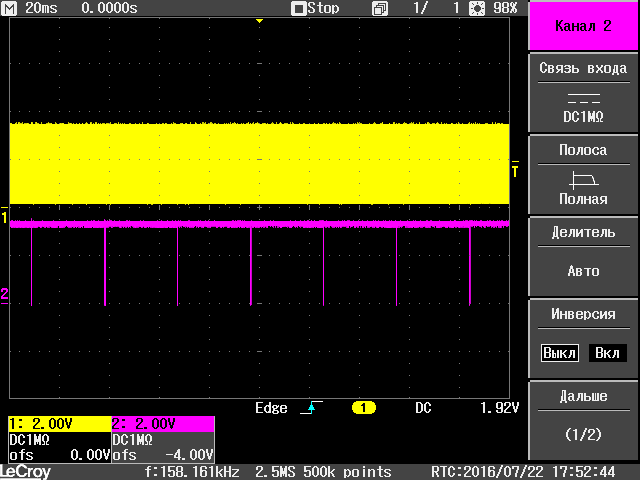
Task: Click the f:158.161kHz frequency readout
Action: [192, 472]
